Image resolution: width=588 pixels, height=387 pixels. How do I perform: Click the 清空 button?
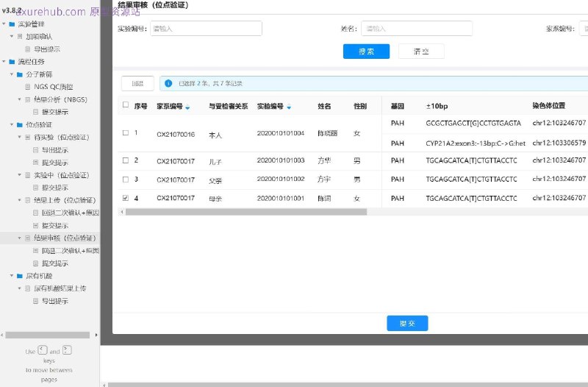click(x=421, y=52)
